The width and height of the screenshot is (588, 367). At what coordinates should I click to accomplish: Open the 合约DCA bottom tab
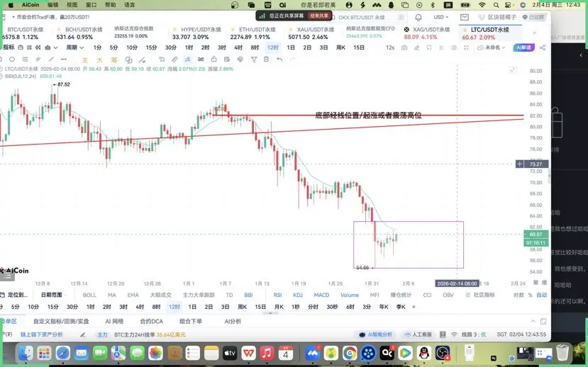[151, 322]
